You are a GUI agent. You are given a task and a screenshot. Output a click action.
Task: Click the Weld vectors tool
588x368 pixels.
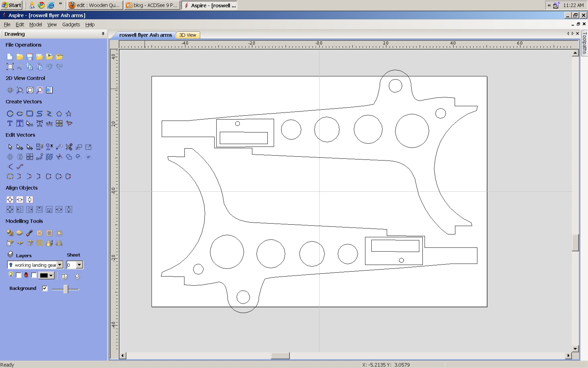[x=69, y=157]
